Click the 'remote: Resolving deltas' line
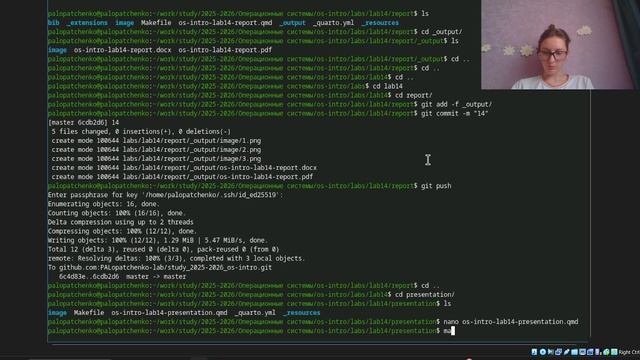The width and height of the screenshot is (640, 360). (x=176, y=258)
